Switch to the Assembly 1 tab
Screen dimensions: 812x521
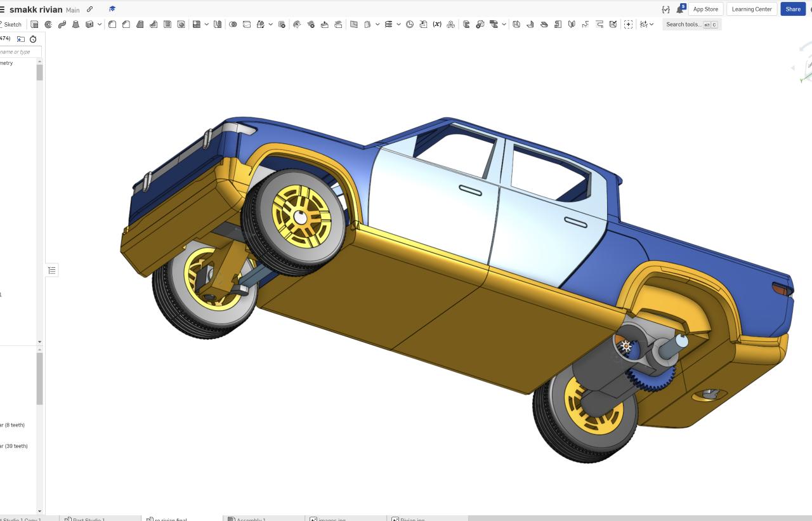(250, 518)
